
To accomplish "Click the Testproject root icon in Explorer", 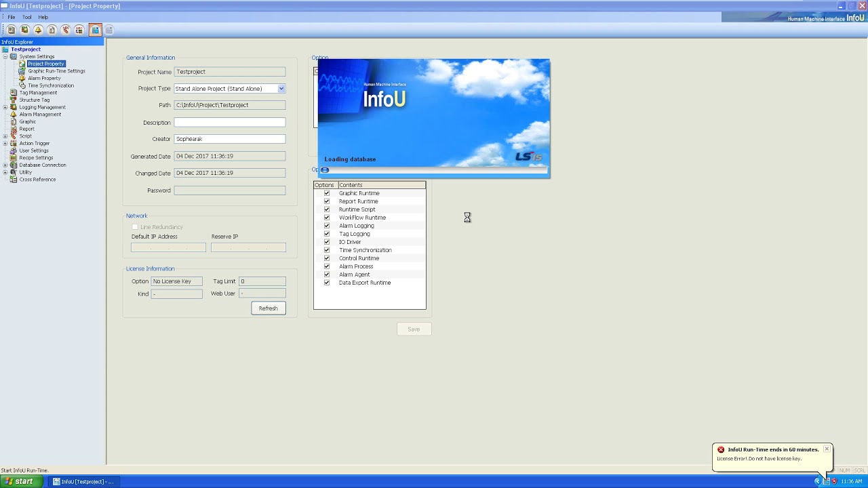I will (5, 49).
